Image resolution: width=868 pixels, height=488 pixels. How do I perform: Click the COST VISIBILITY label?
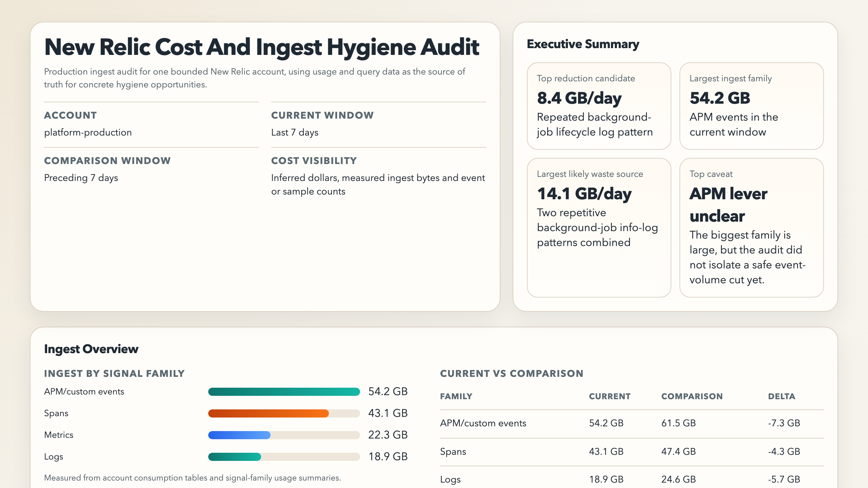pyautogui.click(x=314, y=161)
